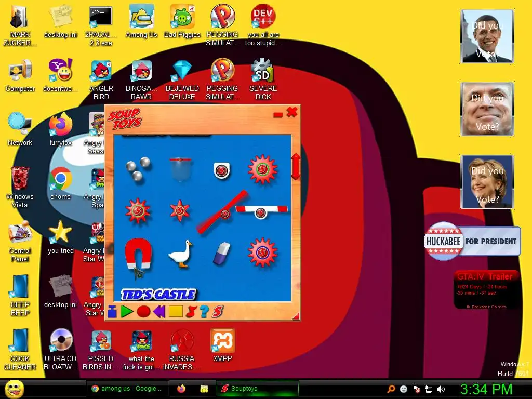Hit the red record circle button
This screenshot has width=532, height=399.
point(143,312)
